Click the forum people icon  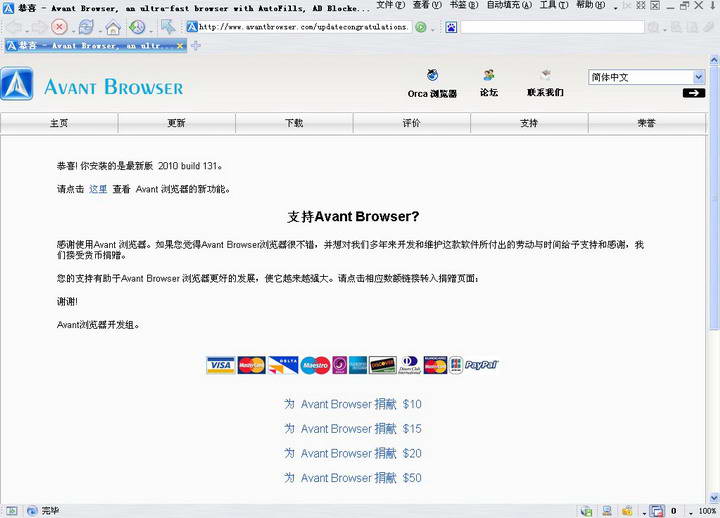point(489,74)
